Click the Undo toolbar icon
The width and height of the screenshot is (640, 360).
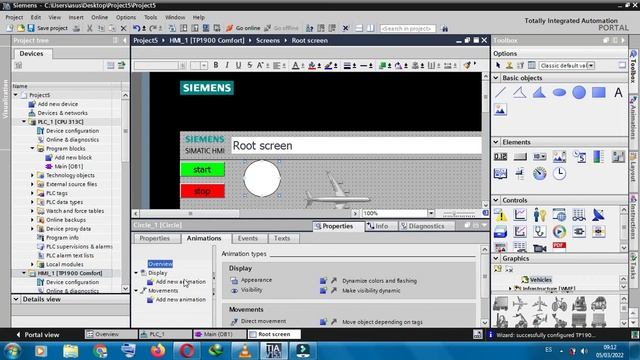pos(136,28)
